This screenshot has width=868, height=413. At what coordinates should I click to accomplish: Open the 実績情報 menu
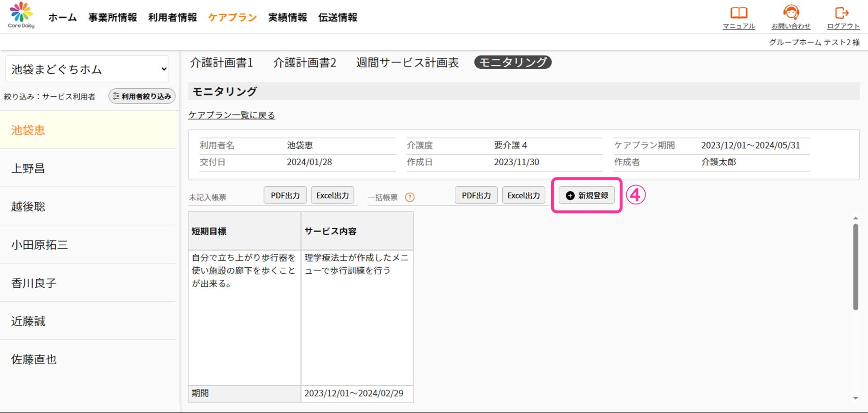(288, 18)
